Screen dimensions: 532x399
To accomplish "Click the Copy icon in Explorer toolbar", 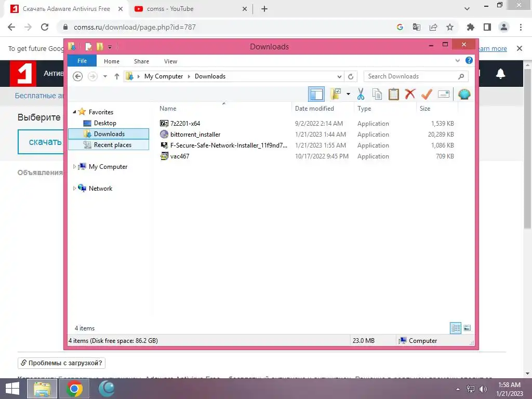I will (x=377, y=94).
